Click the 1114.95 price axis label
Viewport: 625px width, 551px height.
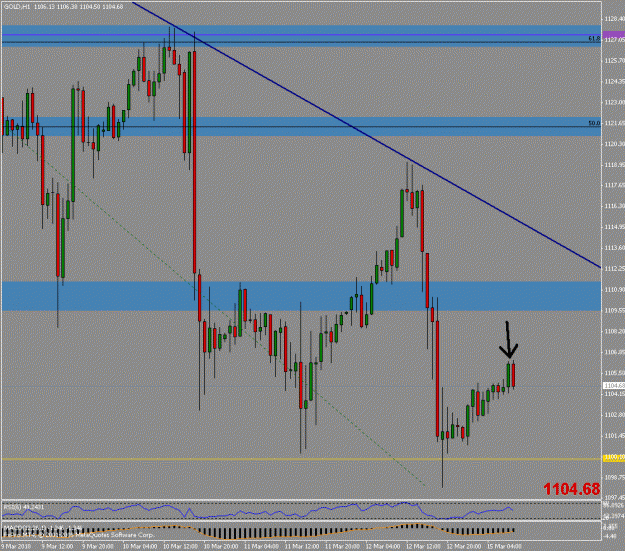point(614,227)
